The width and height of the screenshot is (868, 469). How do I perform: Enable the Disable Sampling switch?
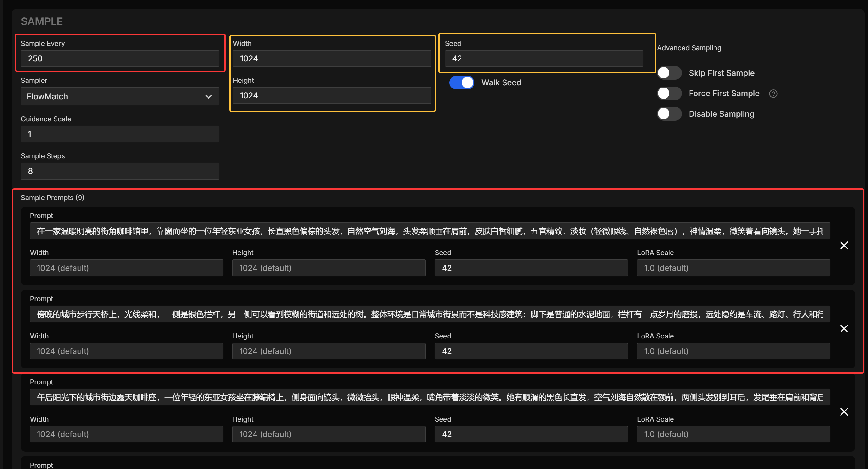click(x=669, y=114)
